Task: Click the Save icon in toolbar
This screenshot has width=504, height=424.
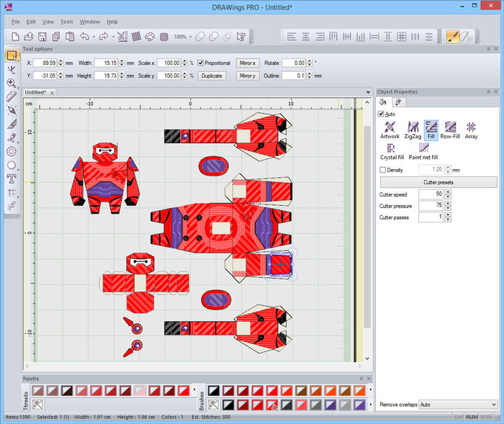Action: point(42,37)
